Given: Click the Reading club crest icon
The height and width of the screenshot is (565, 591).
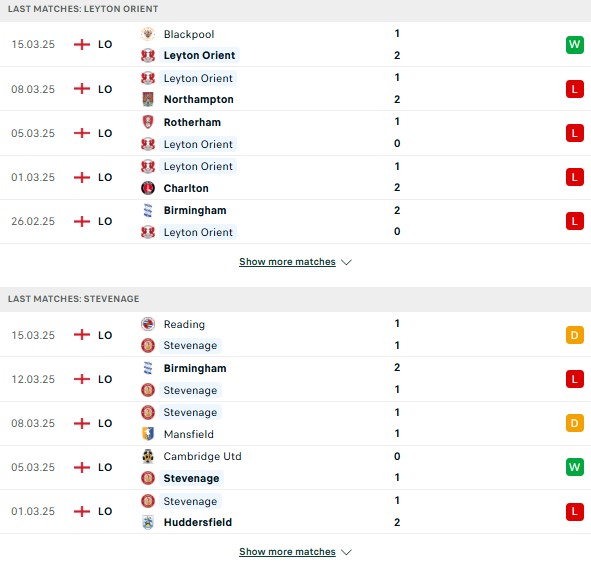Looking at the screenshot, I should pos(148,324).
